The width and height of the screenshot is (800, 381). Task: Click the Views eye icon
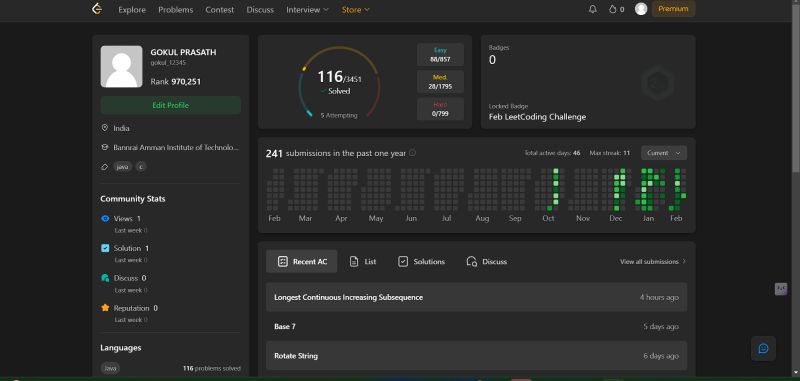click(x=105, y=218)
